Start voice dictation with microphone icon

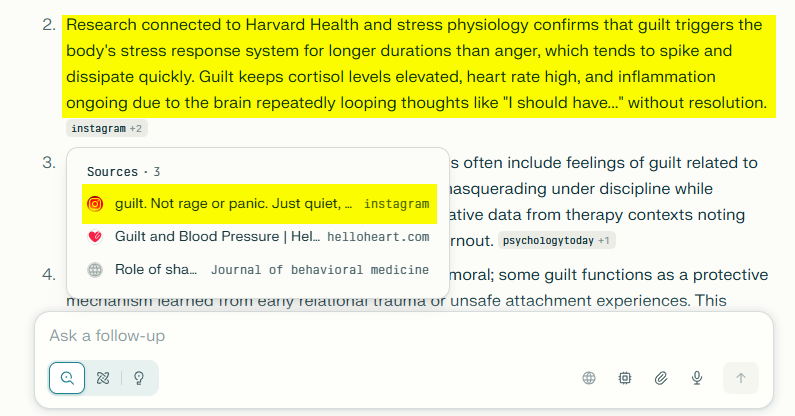click(698, 378)
